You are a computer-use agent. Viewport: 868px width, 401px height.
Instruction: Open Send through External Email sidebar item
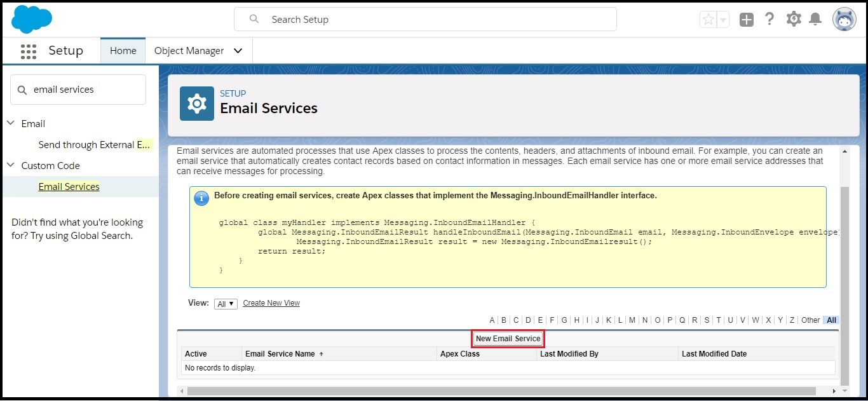(95, 144)
